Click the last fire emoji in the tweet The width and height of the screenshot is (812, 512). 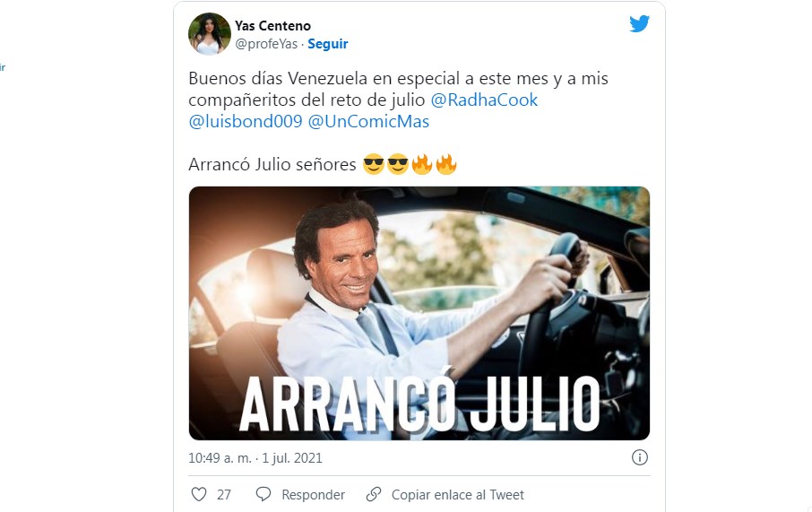point(445,164)
